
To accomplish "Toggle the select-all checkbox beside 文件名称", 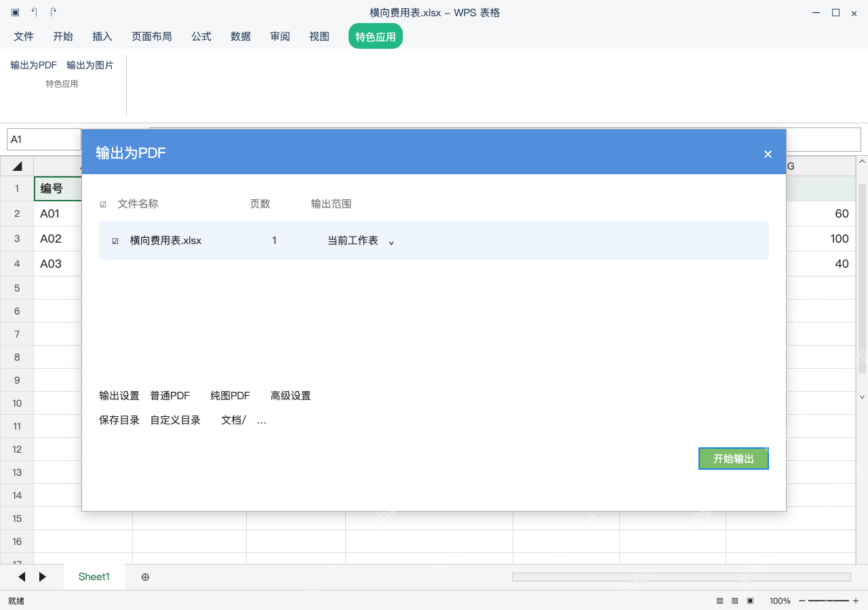I will [x=103, y=204].
